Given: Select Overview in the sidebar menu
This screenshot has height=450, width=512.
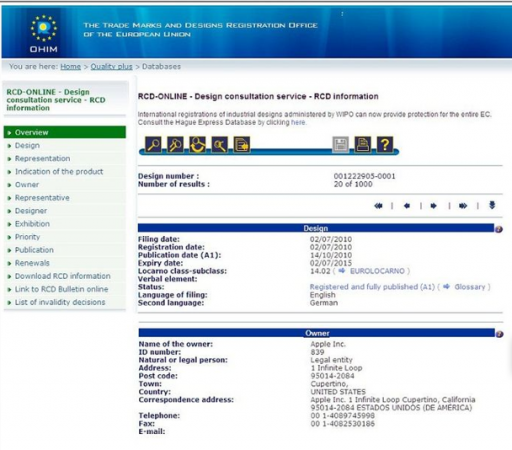Looking at the screenshot, I should point(65,132).
